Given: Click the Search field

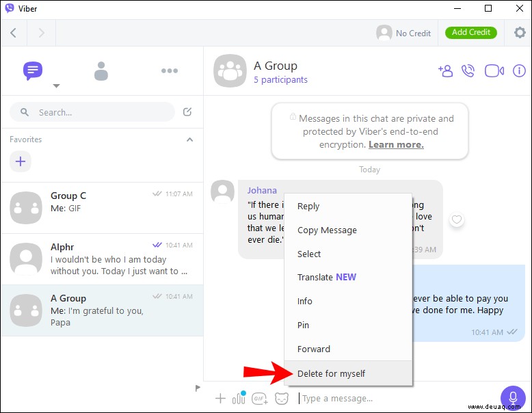Looking at the screenshot, I should coord(92,112).
